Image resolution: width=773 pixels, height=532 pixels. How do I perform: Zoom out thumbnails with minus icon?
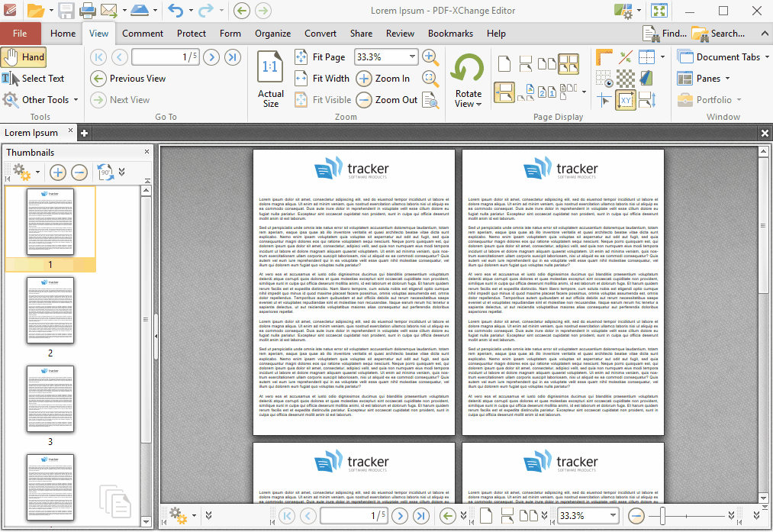[x=79, y=172]
